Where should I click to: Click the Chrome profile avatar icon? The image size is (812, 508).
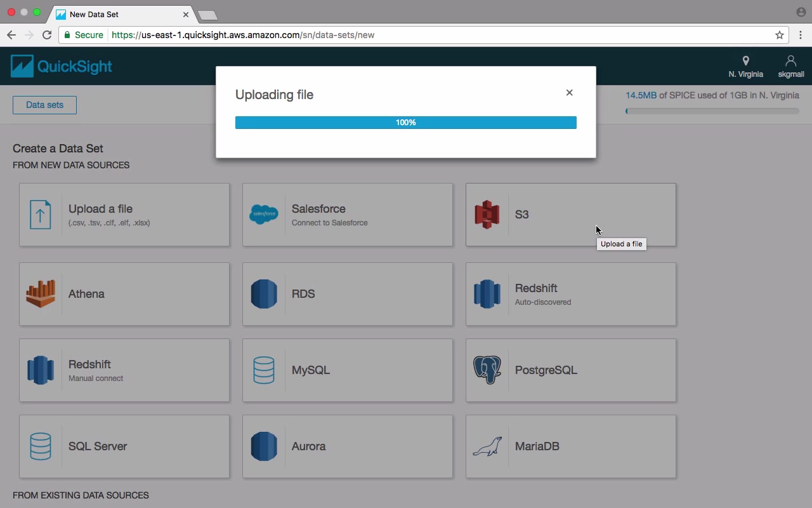801,12
